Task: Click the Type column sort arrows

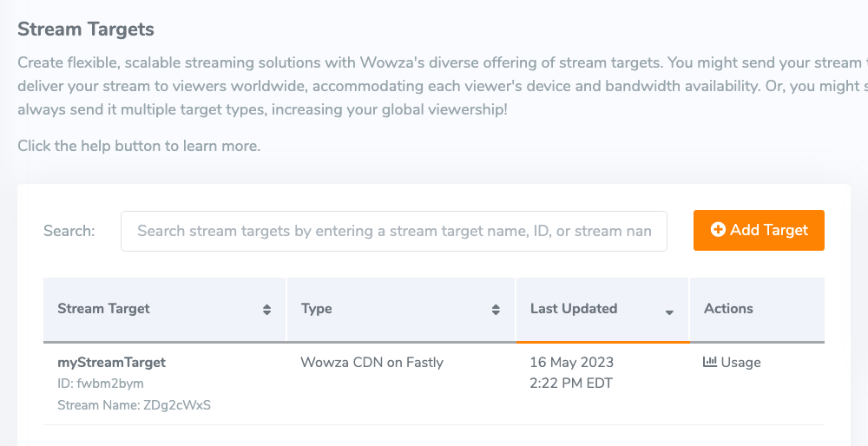Action: coord(496,310)
